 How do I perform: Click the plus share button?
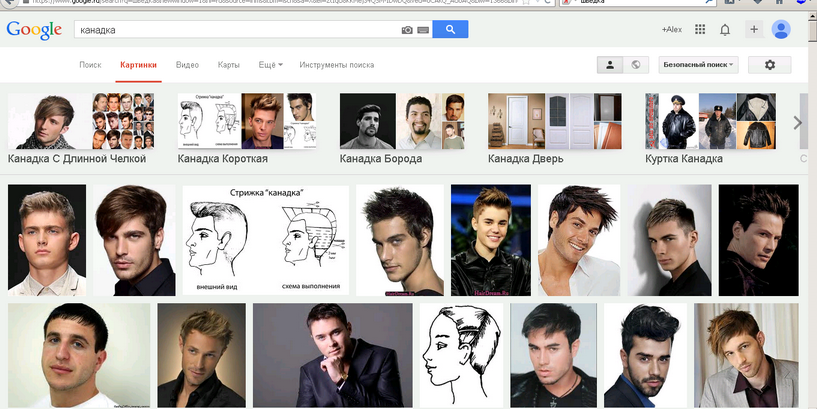click(x=753, y=29)
